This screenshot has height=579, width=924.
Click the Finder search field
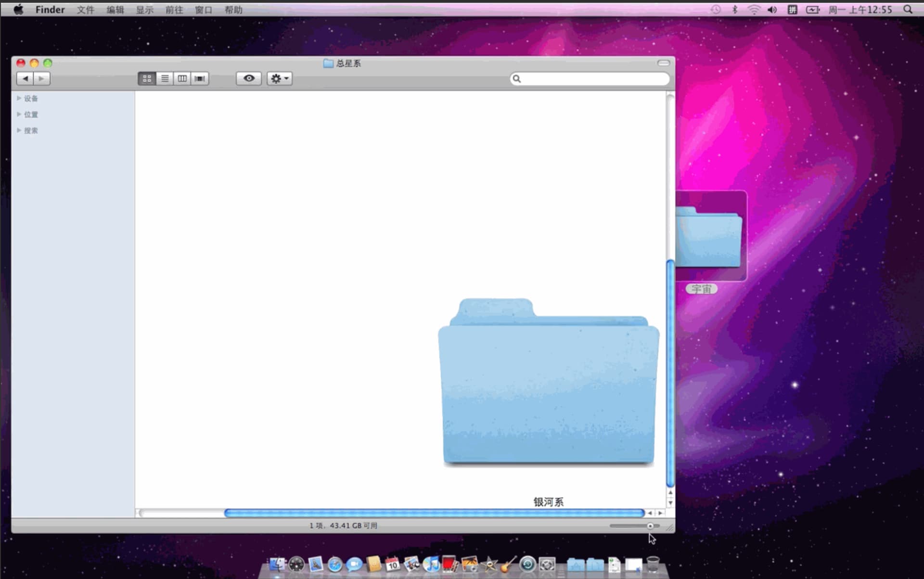click(590, 78)
